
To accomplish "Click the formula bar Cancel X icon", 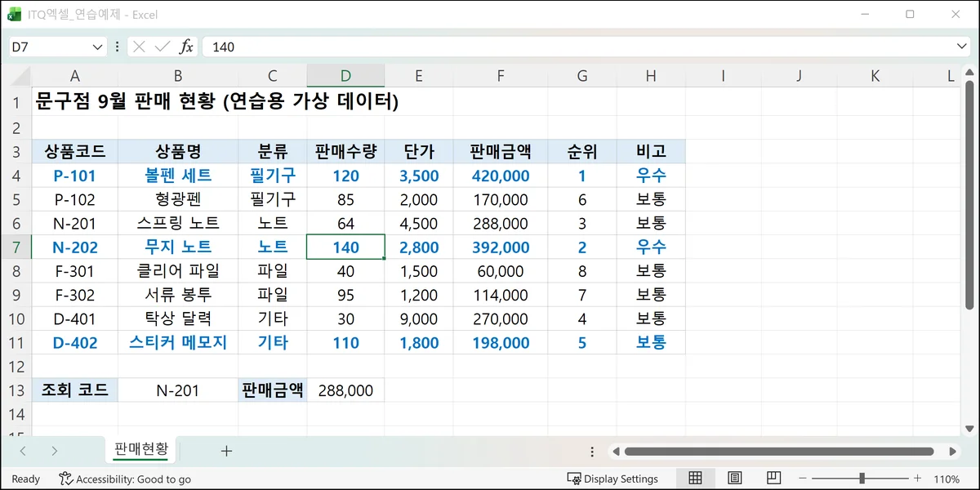I will tap(139, 47).
